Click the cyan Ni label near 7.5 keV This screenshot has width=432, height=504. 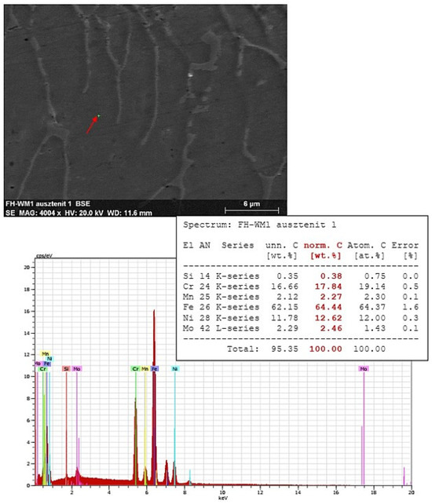click(175, 369)
